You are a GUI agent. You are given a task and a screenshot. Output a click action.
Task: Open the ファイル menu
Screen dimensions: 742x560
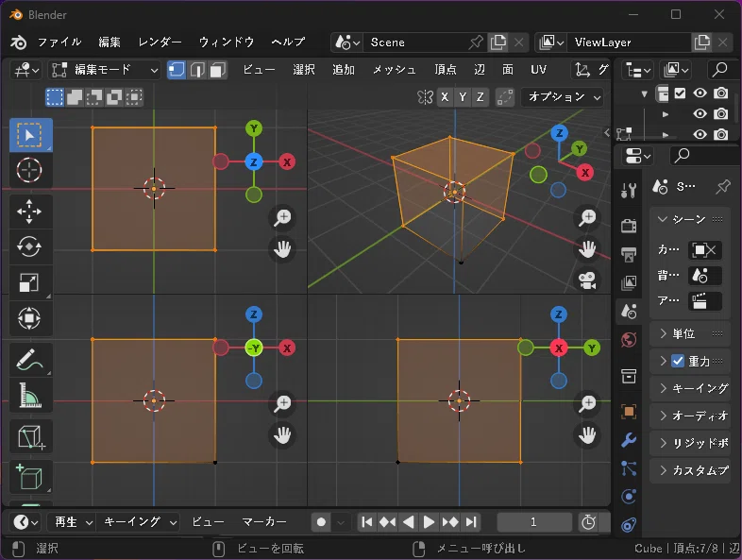(x=59, y=42)
